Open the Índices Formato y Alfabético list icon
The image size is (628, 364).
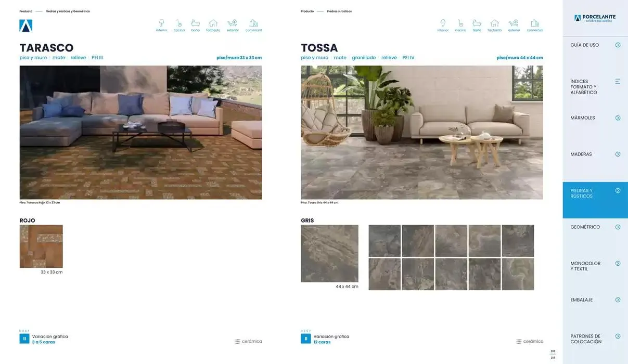point(618,82)
